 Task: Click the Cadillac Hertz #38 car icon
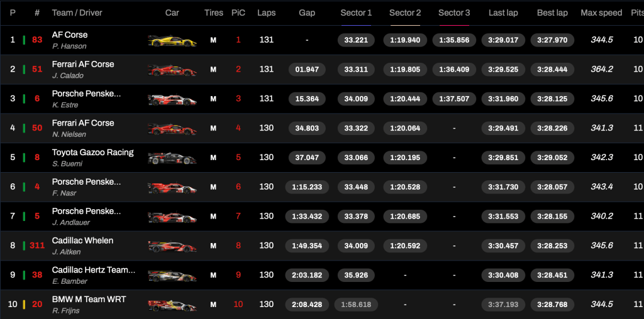[x=172, y=276]
